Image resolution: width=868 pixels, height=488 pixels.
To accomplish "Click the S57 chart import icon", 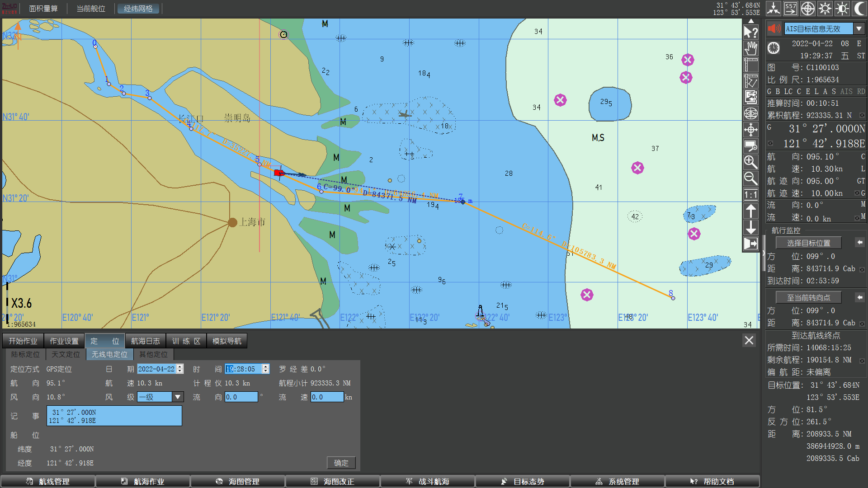I will (791, 9).
